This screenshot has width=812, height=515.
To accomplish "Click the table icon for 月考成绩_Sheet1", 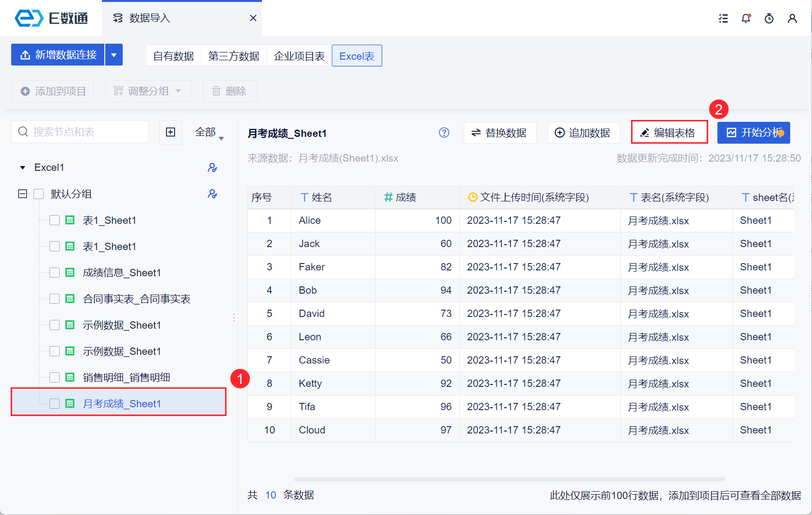I will coord(70,403).
